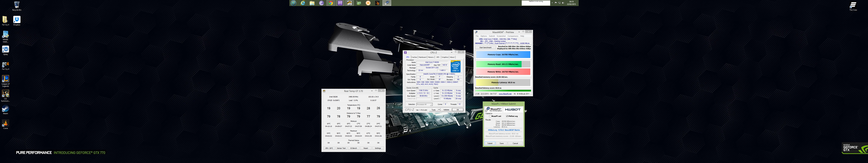Click the Memory-Latency 60.8 ns bar
This screenshot has width=868, height=163.
point(503,82)
